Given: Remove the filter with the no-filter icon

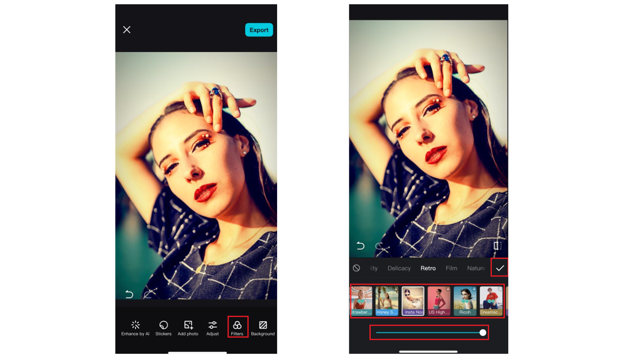Looking at the screenshot, I should [x=356, y=268].
